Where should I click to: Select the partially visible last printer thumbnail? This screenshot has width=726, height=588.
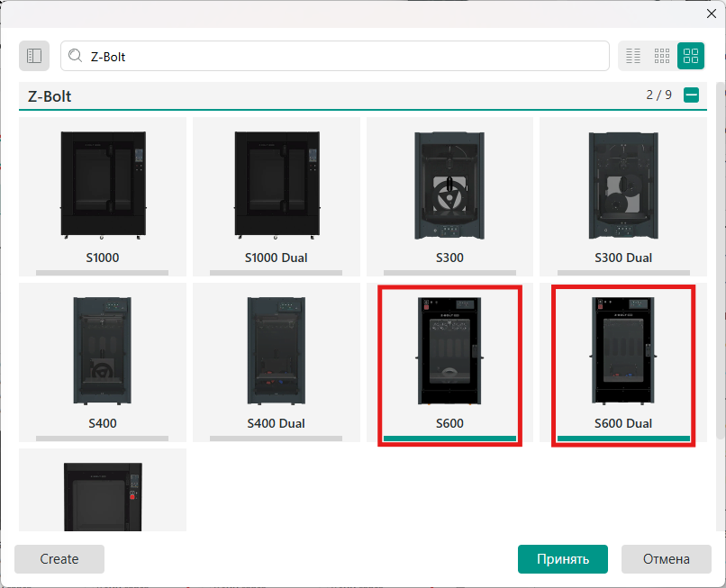click(x=103, y=496)
